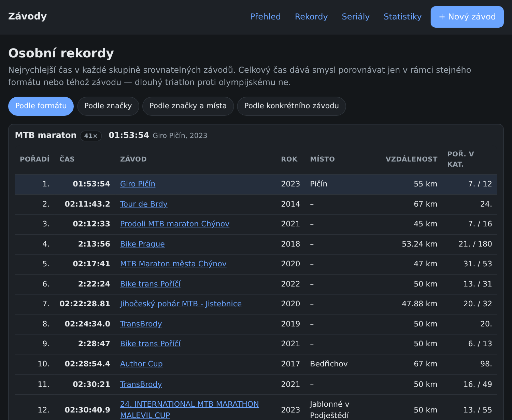Click the Bedřichov location cell
Viewport: 512px width, 420px height.
click(x=329, y=364)
